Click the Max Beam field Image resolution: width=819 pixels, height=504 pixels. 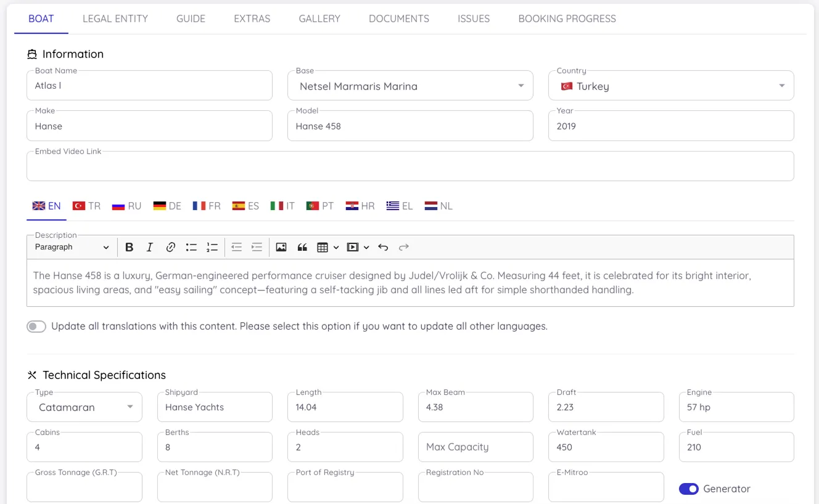(x=475, y=407)
